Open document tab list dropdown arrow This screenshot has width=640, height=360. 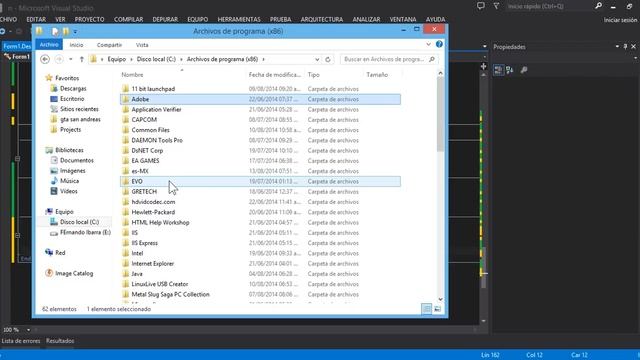(x=484, y=47)
